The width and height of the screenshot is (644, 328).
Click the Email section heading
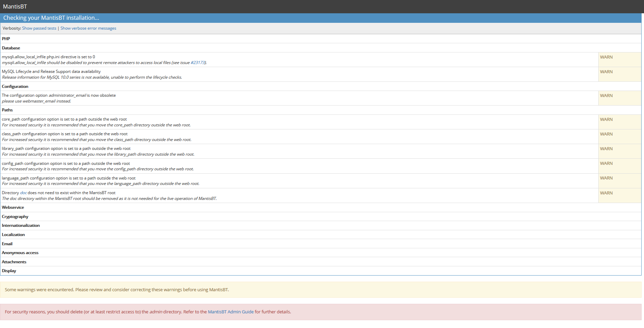[7, 244]
